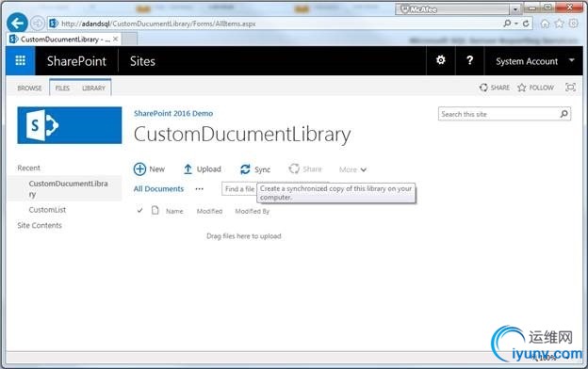Open Site Contents in the left navigation
The width and height of the screenshot is (588, 369).
pyautogui.click(x=40, y=225)
